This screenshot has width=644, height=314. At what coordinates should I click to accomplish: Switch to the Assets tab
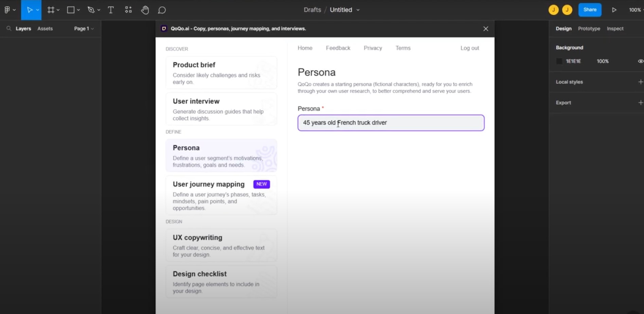45,29
